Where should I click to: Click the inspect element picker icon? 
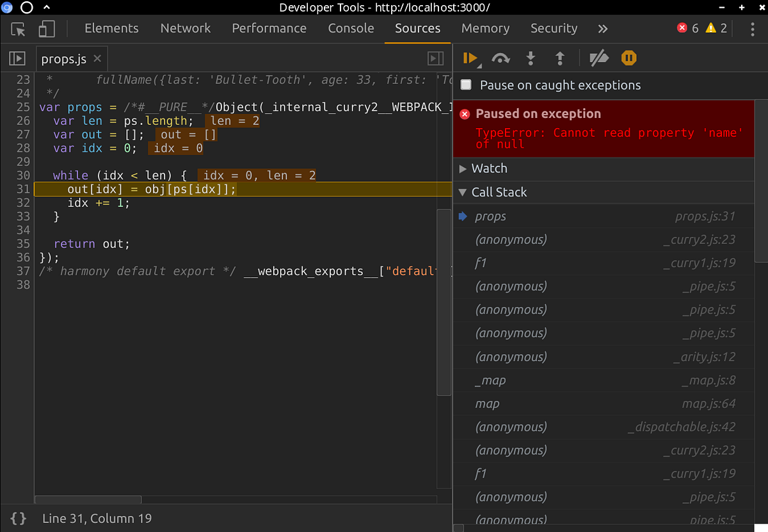19,29
